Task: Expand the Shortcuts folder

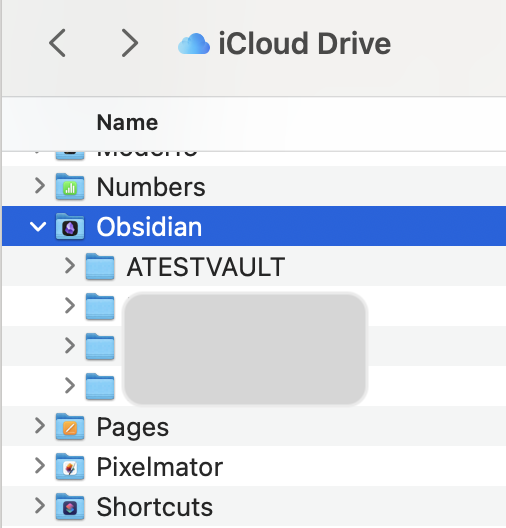Action: [x=40, y=506]
